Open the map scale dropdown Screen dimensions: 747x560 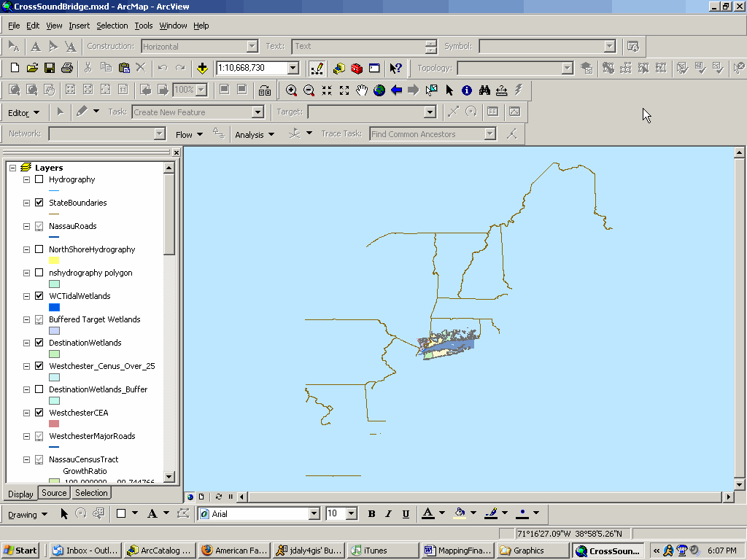pos(293,68)
